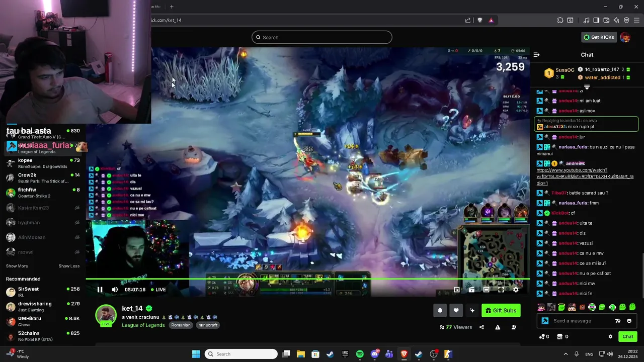The width and height of the screenshot is (644, 362).
Task: Open the player settings gear
Action: tap(516, 290)
